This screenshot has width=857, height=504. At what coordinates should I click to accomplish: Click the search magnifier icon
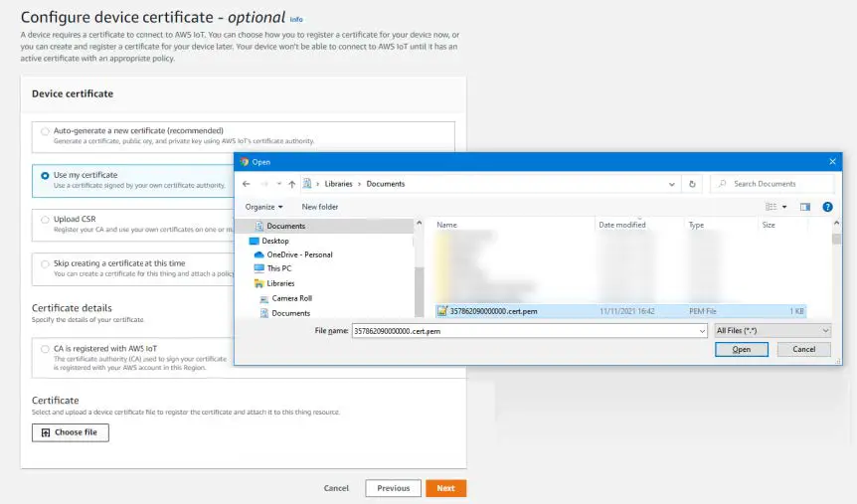tap(723, 184)
